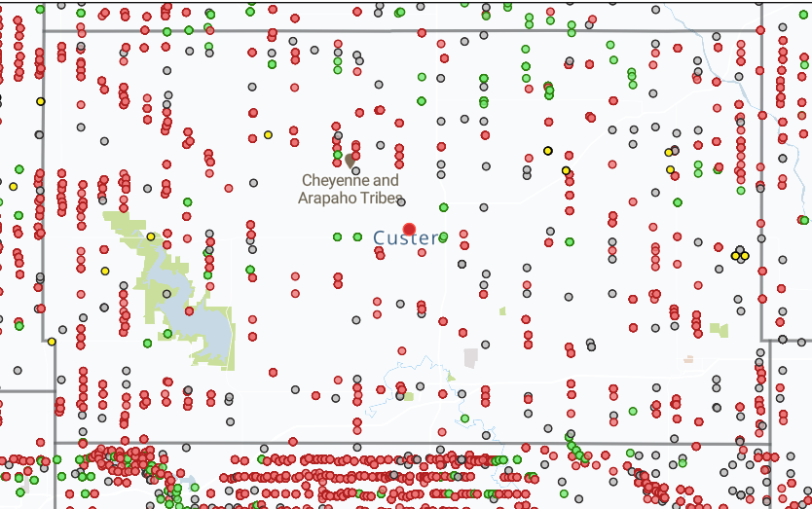The image size is (812, 509).
Task: Click the yellow marker on the green lakeside park
Action: [151, 236]
